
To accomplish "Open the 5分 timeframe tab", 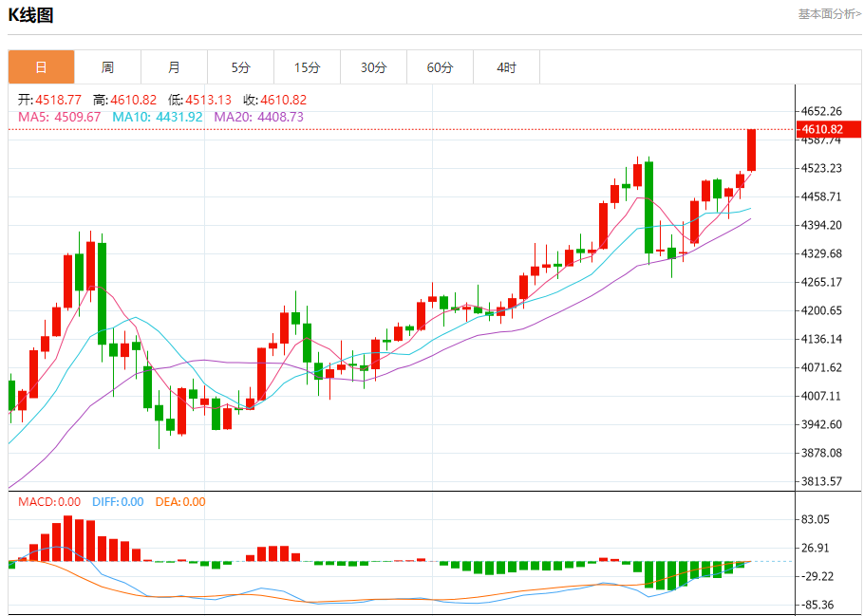I will (x=241, y=67).
